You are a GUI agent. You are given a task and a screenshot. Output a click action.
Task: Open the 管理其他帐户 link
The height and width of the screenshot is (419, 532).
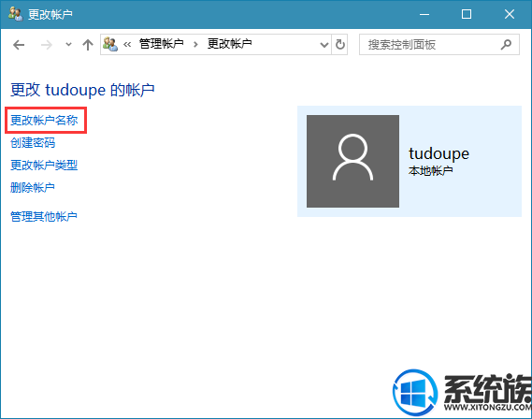pyautogui.click(x=44, y=216)
